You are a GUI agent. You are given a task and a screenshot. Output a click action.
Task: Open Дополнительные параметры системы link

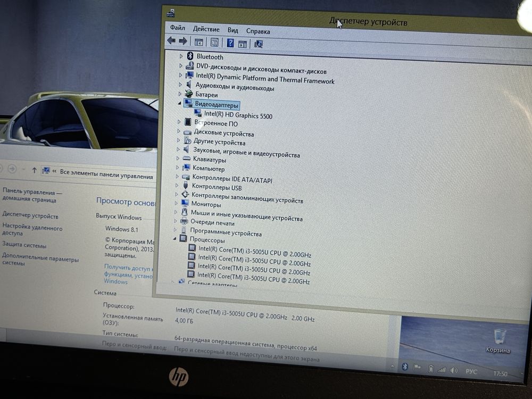(40, 259)
